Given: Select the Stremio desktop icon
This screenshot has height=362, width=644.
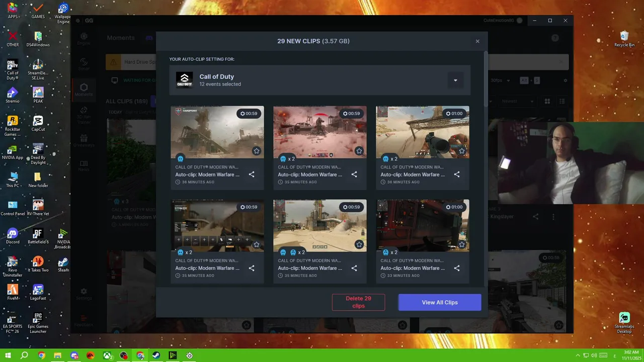Looking at the screenshot, I should pyautogui.click(x=13, y=95).
